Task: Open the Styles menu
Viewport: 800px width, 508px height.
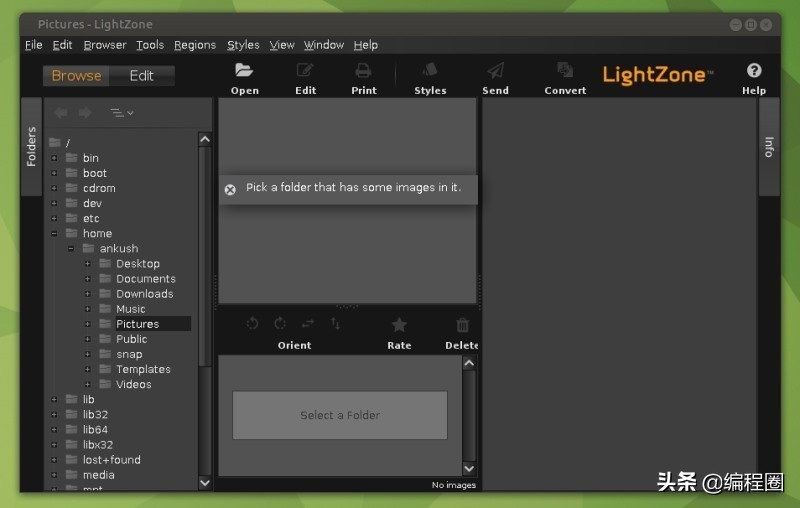Action: click(243, 45)
